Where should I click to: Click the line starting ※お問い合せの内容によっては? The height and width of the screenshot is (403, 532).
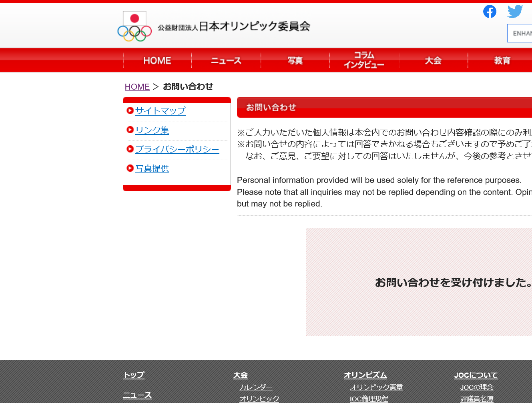tap(384, 144)
